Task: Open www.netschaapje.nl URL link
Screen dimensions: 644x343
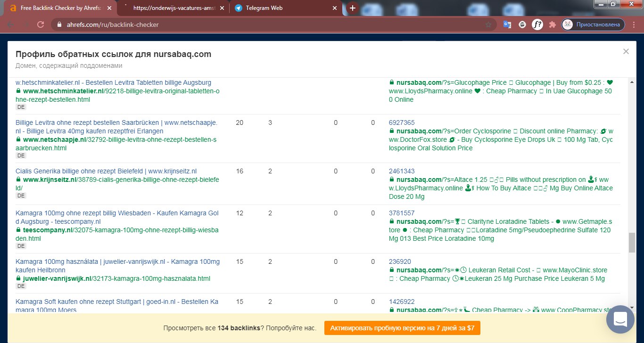Action: pyautogui.click(x=116, y=144)
